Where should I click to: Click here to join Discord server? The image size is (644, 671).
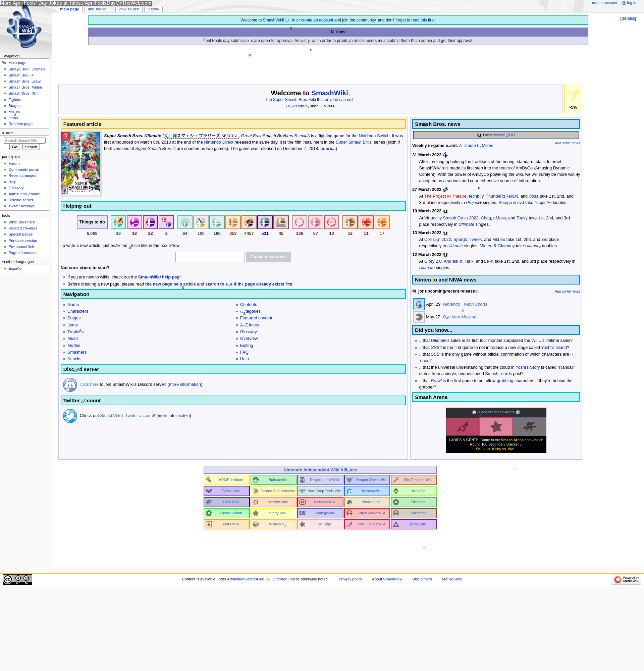click(x=89, y=384)
